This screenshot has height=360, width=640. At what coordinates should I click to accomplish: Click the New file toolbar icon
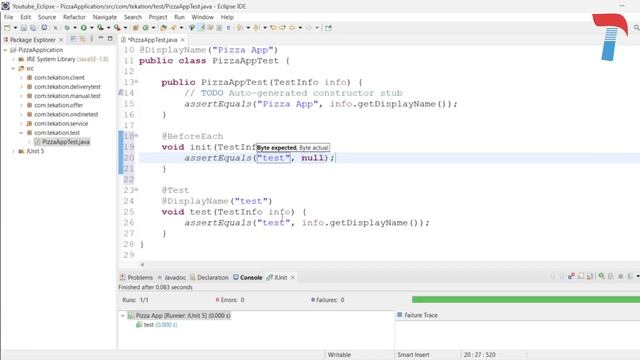pyautogui.click(x=7, y=28)
